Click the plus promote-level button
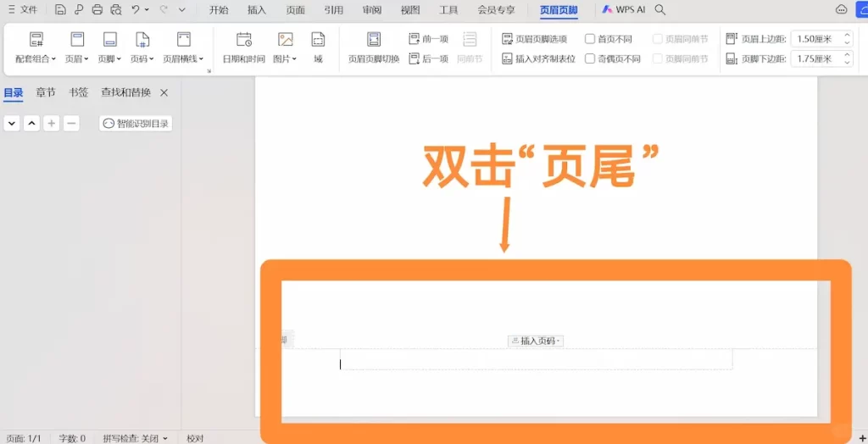Image resolution: width=868 pixels, height=444 pixels. (51, 123)
